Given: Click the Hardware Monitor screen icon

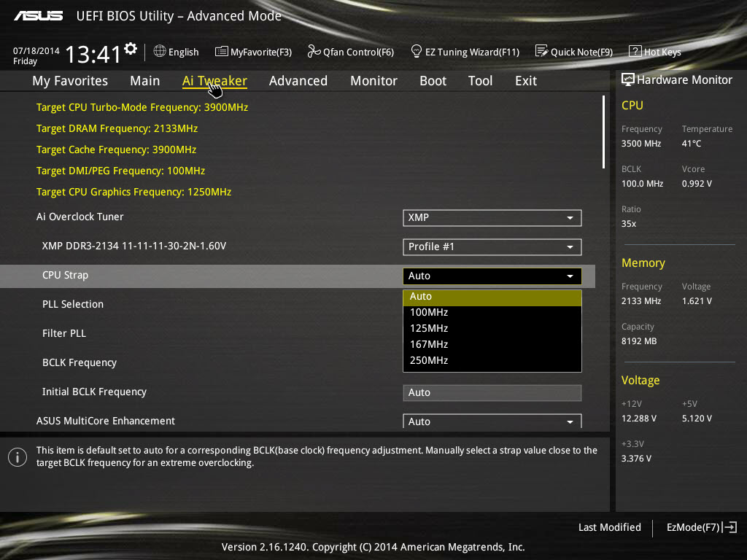Looking at the screenshot, I should click(628, 79).
